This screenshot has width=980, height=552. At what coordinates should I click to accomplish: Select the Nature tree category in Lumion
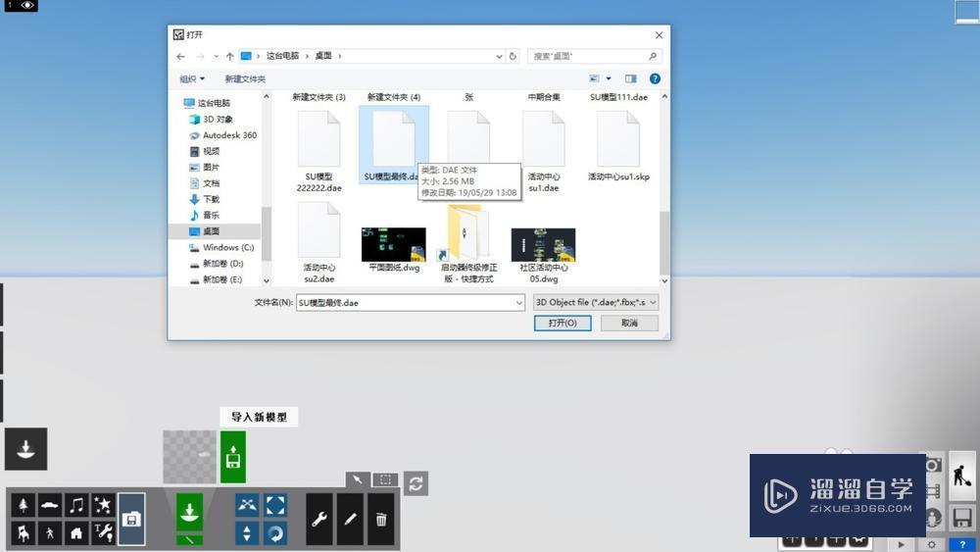pos(24,505)
